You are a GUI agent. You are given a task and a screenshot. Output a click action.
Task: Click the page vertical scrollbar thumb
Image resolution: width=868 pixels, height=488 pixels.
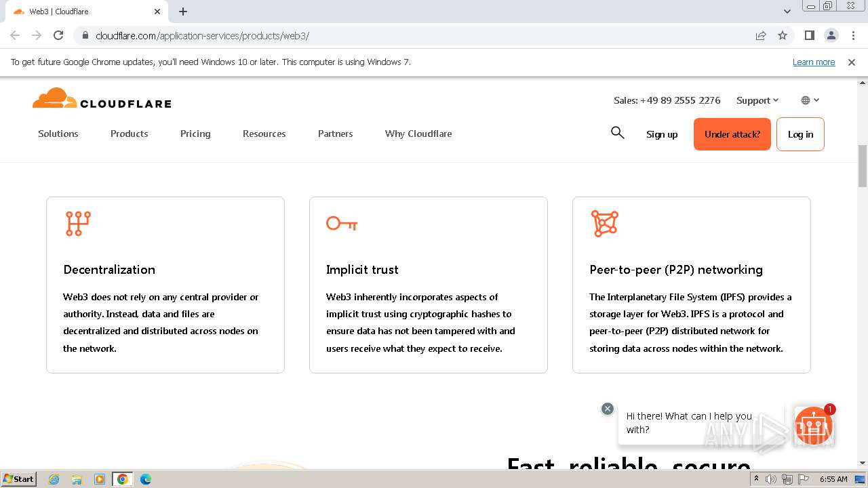click(x=863, y=166)
